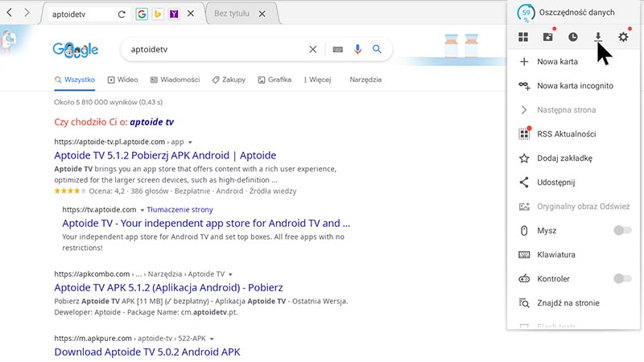Click the gamepad icon beside Kontroler
This screenshot has width=644, height=362.
click(524, 279)
